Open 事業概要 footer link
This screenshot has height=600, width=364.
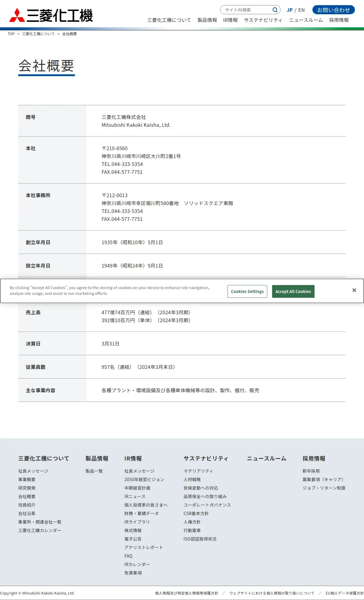tap(27, 480)
